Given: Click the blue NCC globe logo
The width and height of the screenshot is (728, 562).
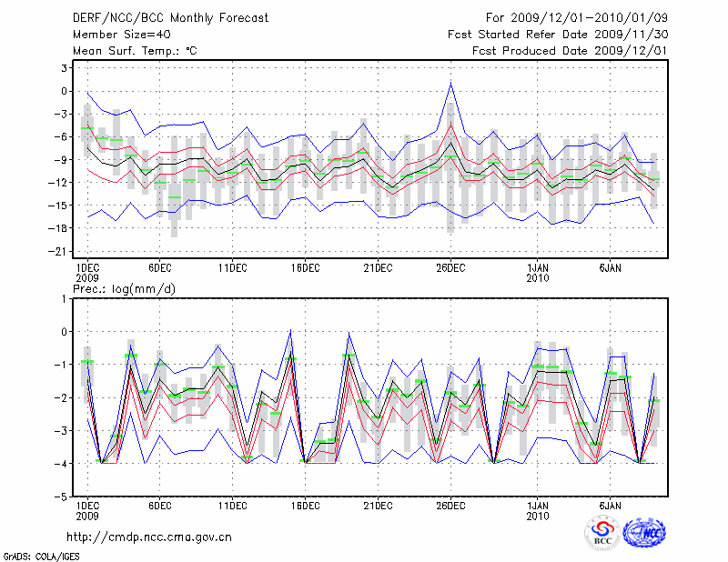Looking at the screenshot, I should tap(643, 532).
